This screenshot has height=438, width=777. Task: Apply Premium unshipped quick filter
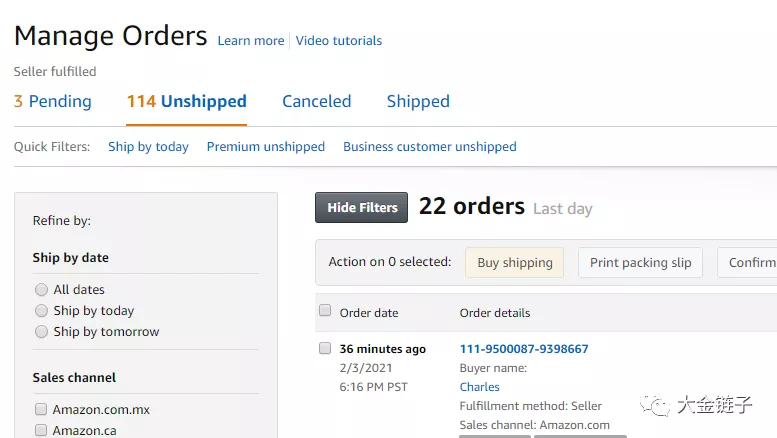point(265,147)
